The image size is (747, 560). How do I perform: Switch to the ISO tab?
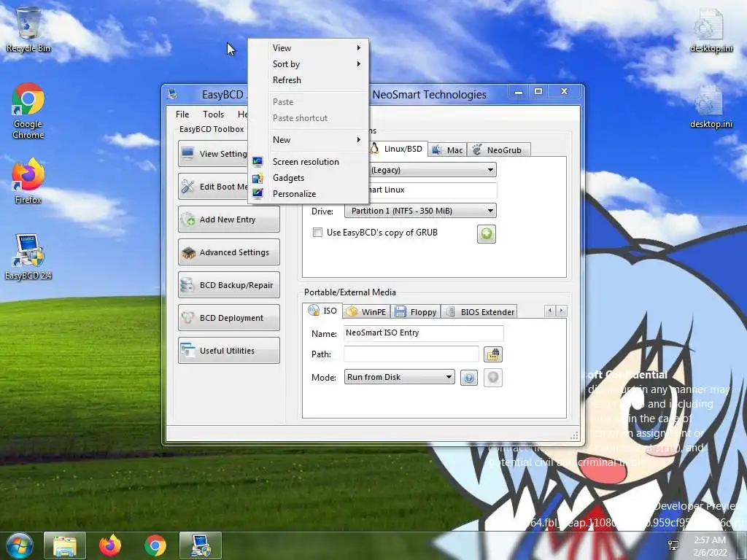pyautogui.click(x=322, y=311)
